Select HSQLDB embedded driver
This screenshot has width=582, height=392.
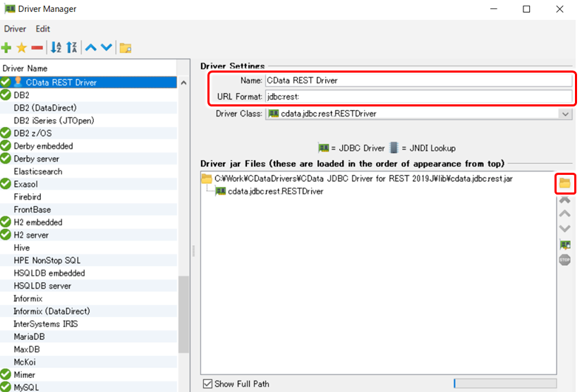pos(88,273)
